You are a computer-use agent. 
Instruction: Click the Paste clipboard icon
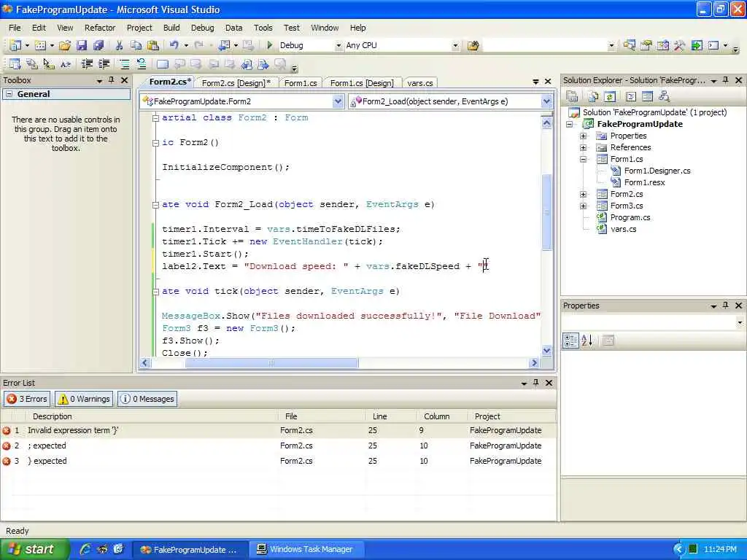pyautogui.click(x=153, y=45)
